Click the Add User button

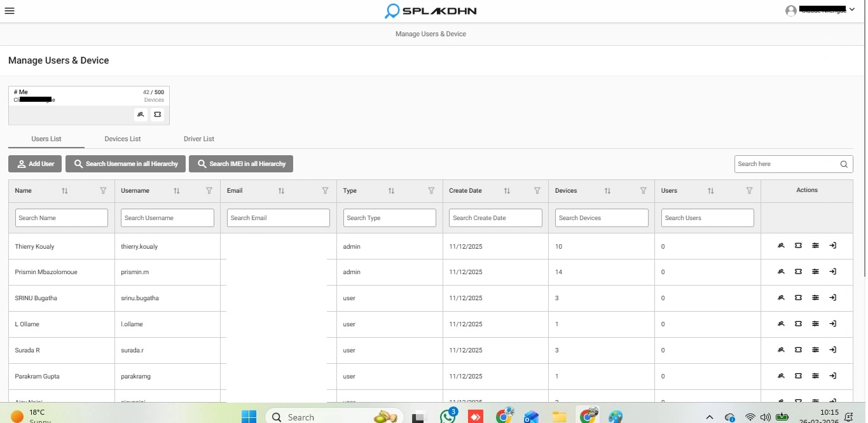point(34,163)
